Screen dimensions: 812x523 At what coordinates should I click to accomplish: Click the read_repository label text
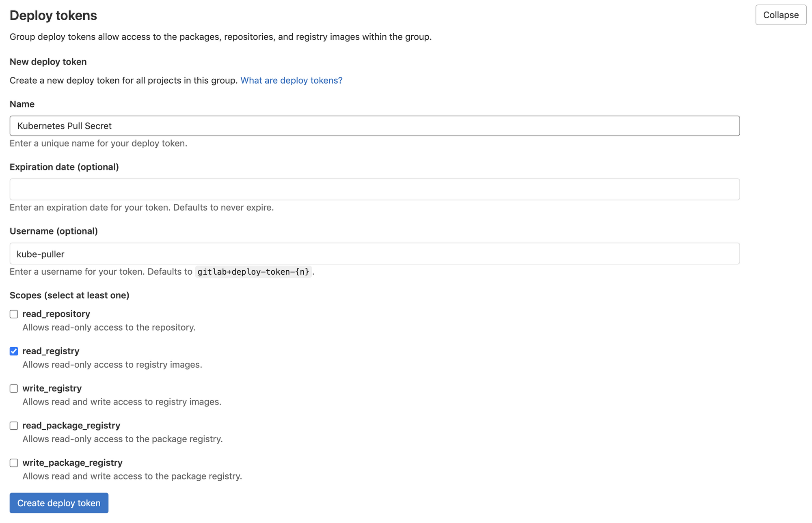coord(56,314)
